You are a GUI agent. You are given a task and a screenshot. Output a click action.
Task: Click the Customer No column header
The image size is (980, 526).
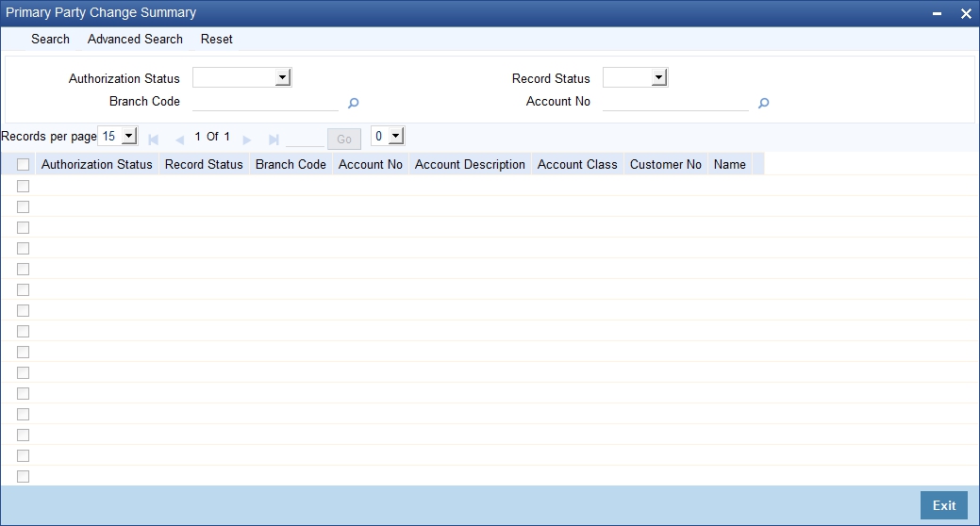(x=666, y=164)
